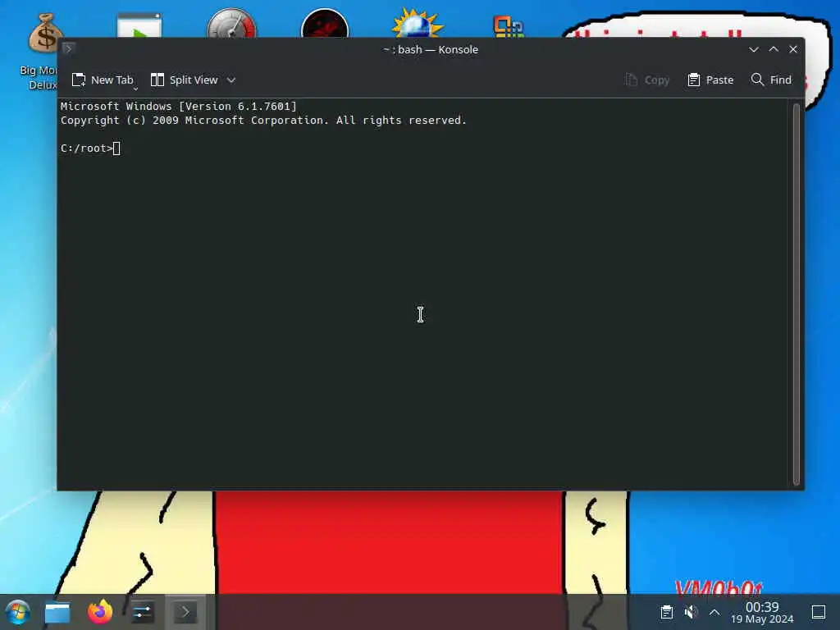Close the Konsole window
This screenshot has height=630, width=840.
pos(793,49)
